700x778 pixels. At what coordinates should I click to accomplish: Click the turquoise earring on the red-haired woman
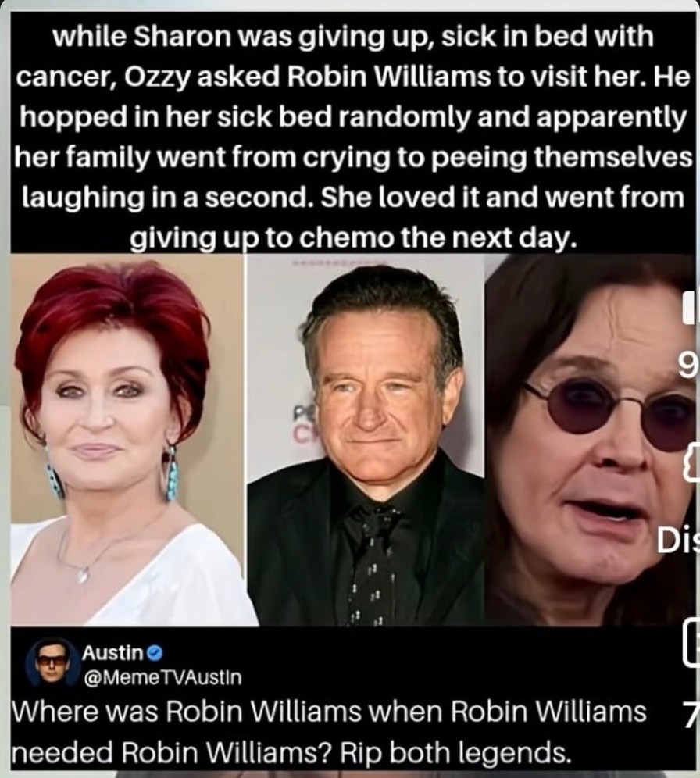coord(170,474)
